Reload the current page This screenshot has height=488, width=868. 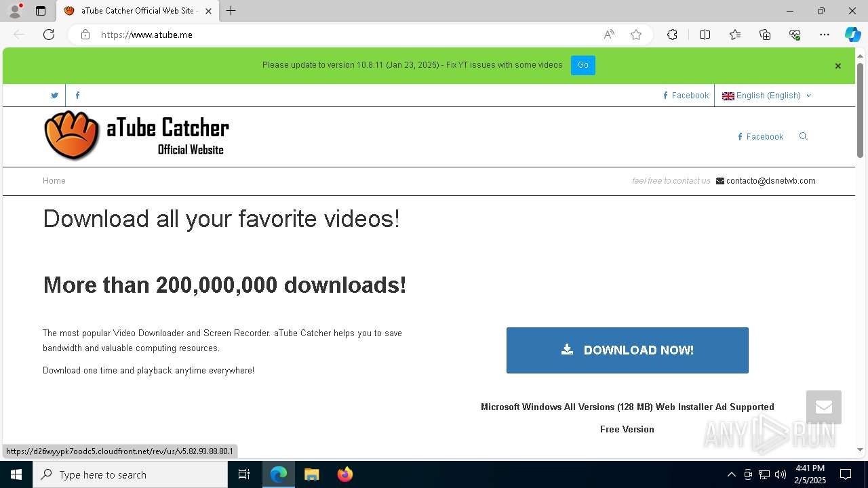click(x=49, y=35)
